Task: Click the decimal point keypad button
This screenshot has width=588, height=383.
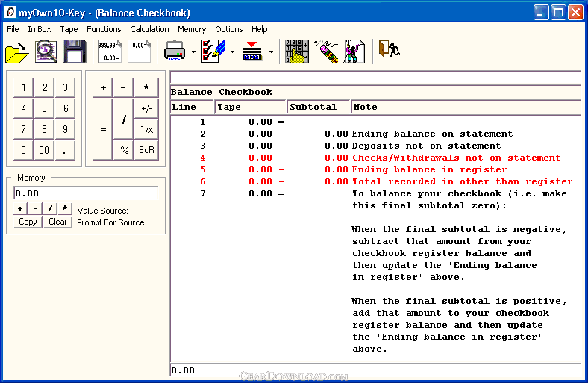Action: [65, 150]
